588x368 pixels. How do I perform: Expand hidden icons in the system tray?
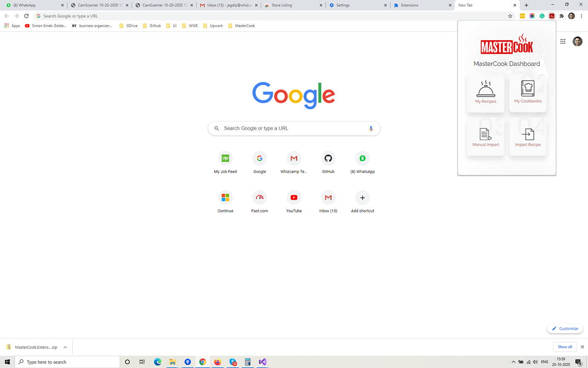513,362
